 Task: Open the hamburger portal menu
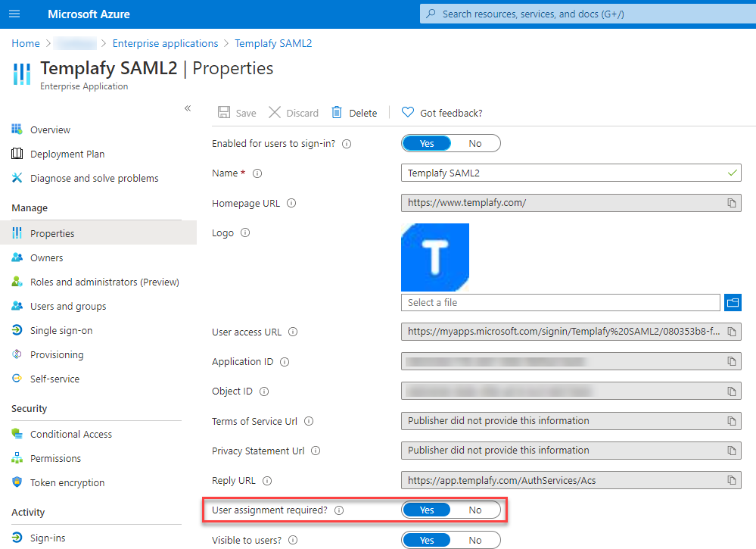point(14,14)
